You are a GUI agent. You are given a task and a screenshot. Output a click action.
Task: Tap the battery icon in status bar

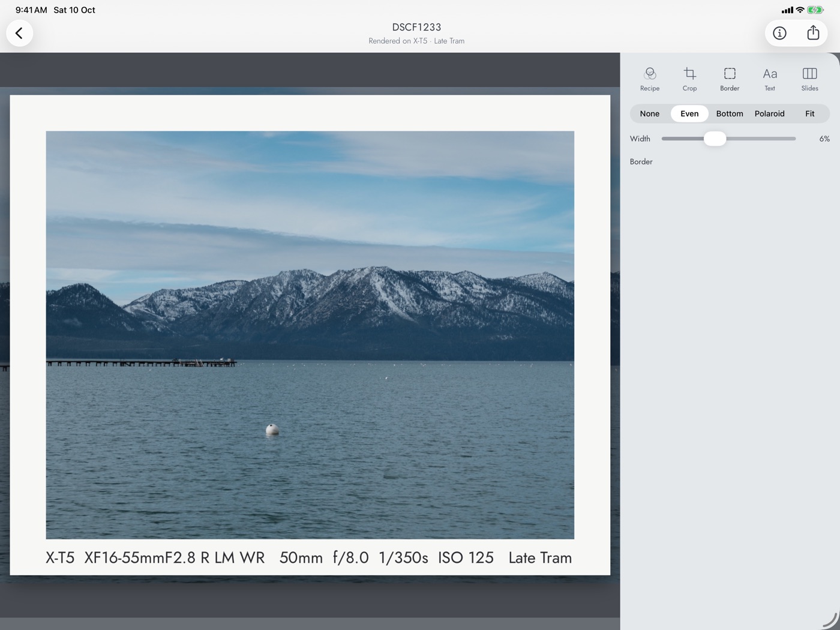coord(815,10)
